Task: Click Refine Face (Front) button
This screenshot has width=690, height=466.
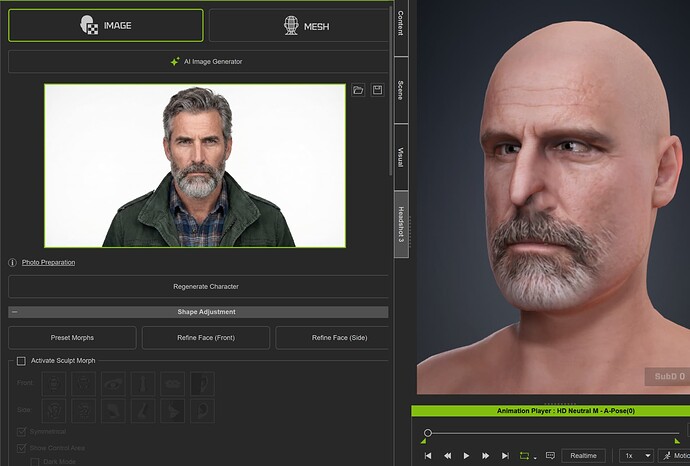Action: [206, 338]
